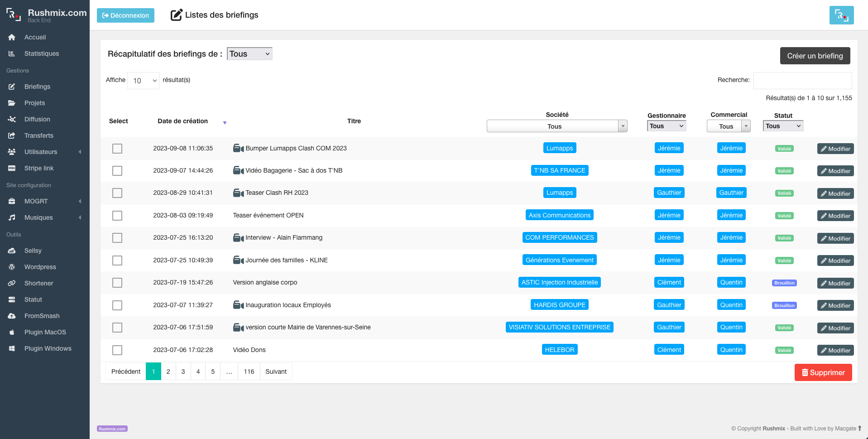Open the Société filter combo box

click(557, 126)
